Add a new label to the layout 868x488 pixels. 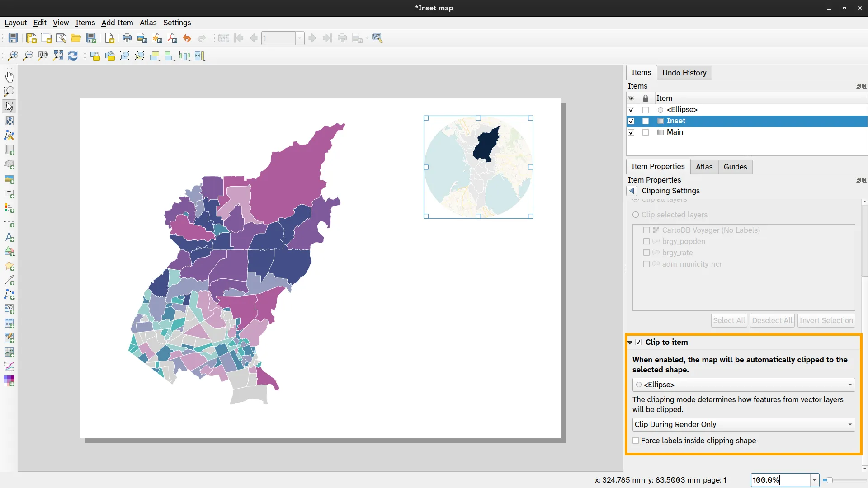pyautogui.click(x=9, y=194)
